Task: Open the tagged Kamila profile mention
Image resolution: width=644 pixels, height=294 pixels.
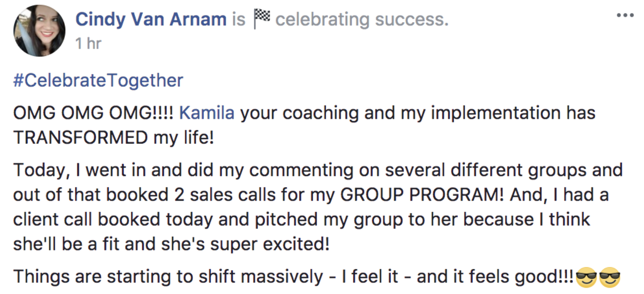Action: (207, 113)
